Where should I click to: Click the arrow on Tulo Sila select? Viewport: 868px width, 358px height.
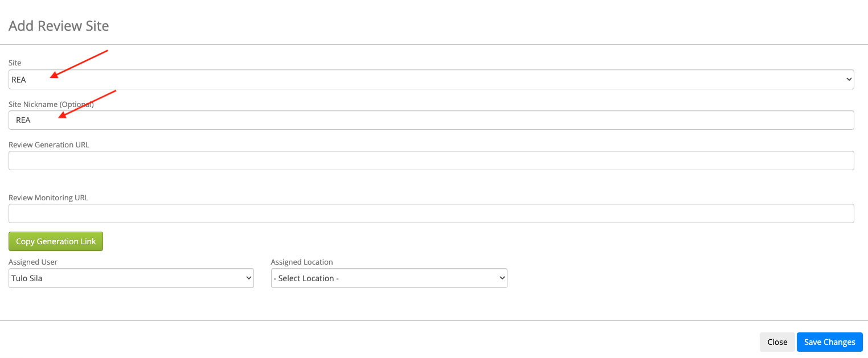tap(248, 278)
